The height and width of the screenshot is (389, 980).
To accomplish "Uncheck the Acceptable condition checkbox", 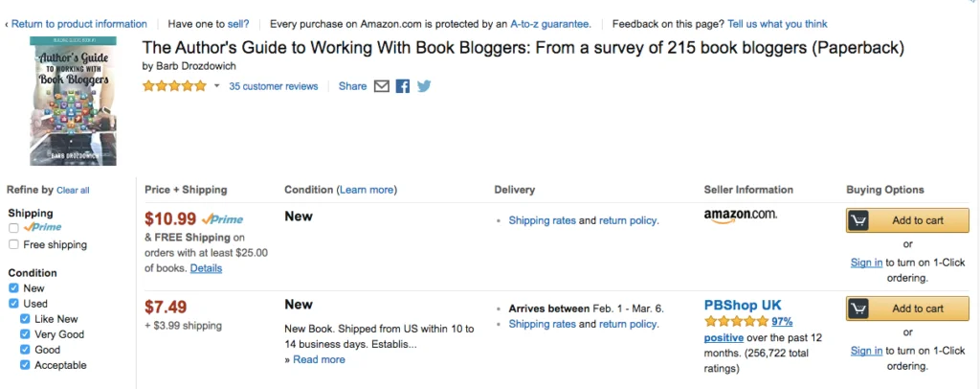I will point(25,365).
